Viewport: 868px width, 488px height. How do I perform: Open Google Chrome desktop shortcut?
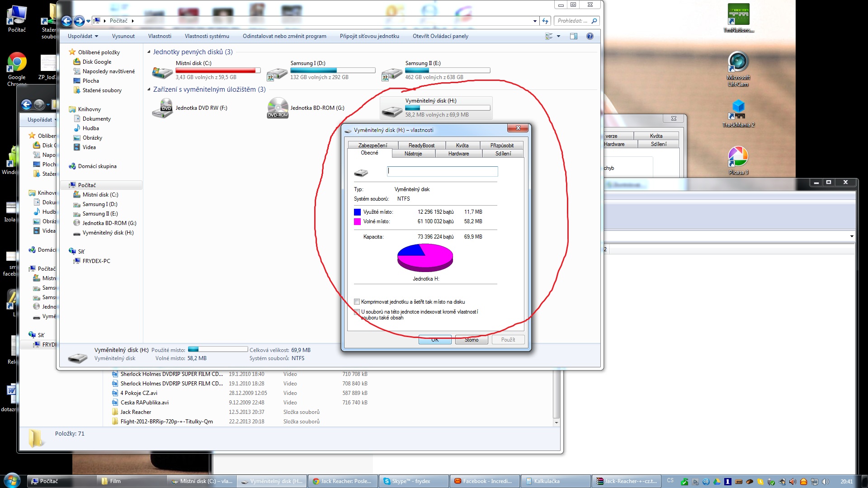coord(17,62)
